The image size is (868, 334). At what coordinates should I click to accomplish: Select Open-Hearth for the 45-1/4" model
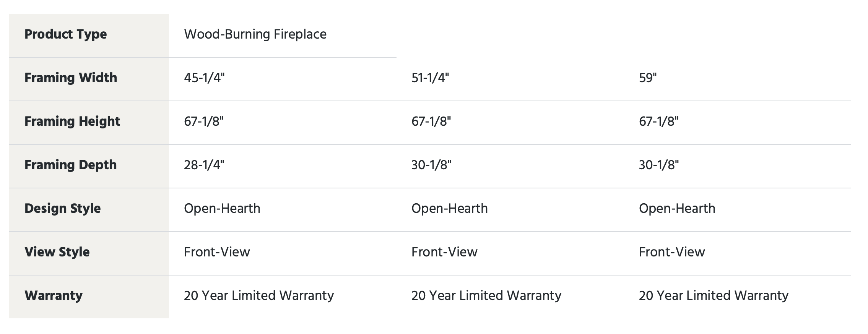click(x=222, y=209)
